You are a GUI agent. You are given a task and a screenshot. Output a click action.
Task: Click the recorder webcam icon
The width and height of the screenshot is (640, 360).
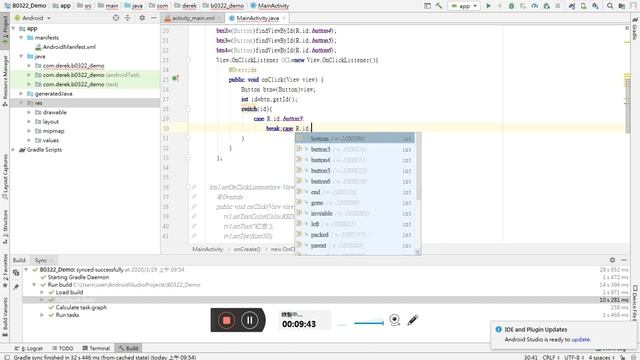[x=394, y=320]
